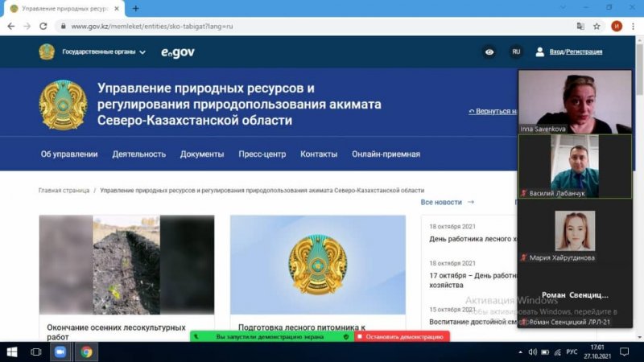Viewport: 644px width, 362px height.
Task: Open a new browser tab
Action: pyautogui.click(x=135, y=8)
